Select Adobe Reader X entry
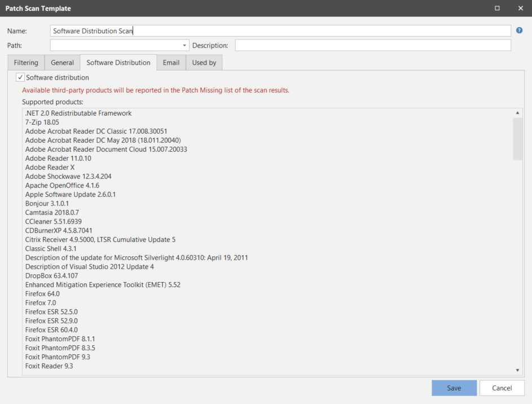The height and width of the screenshot is (404, 532). pyautogui.click(x=50, y=167)
